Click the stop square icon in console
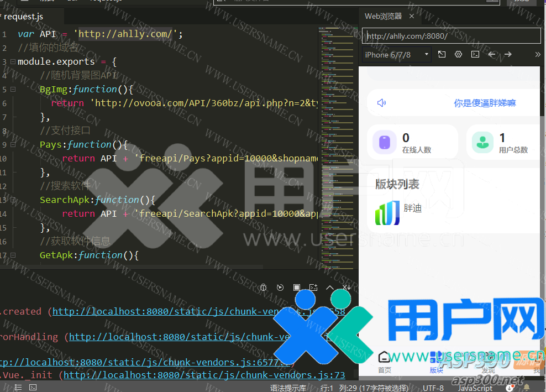This screenshot has width=546, height=392. 297,288
